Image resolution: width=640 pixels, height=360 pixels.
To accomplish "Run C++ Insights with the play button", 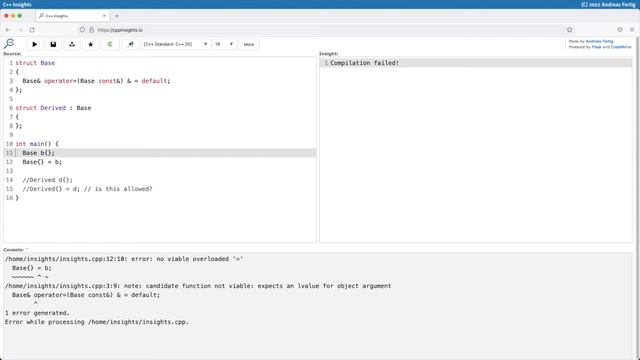I will 35,44.
